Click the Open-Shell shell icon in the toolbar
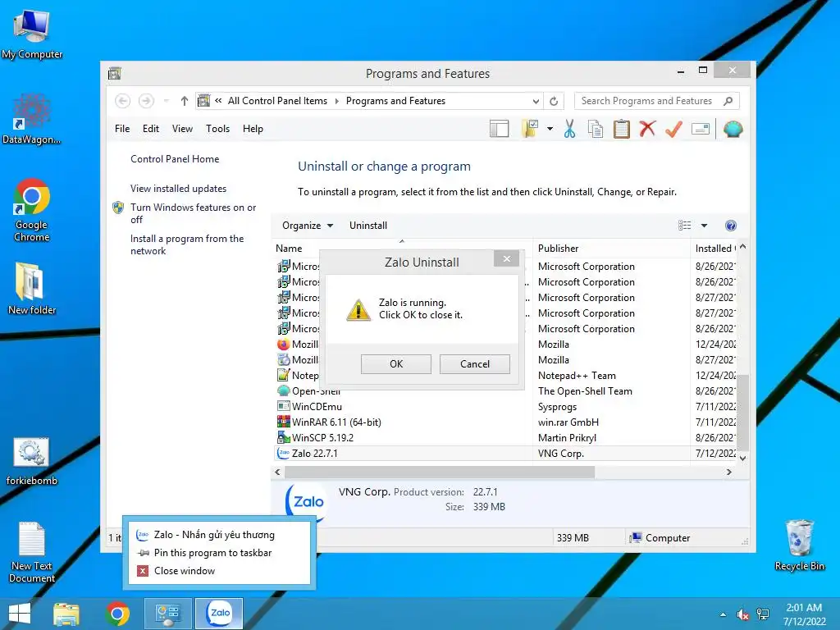Screen dimensions: 840x630 (x=733, y=129)
